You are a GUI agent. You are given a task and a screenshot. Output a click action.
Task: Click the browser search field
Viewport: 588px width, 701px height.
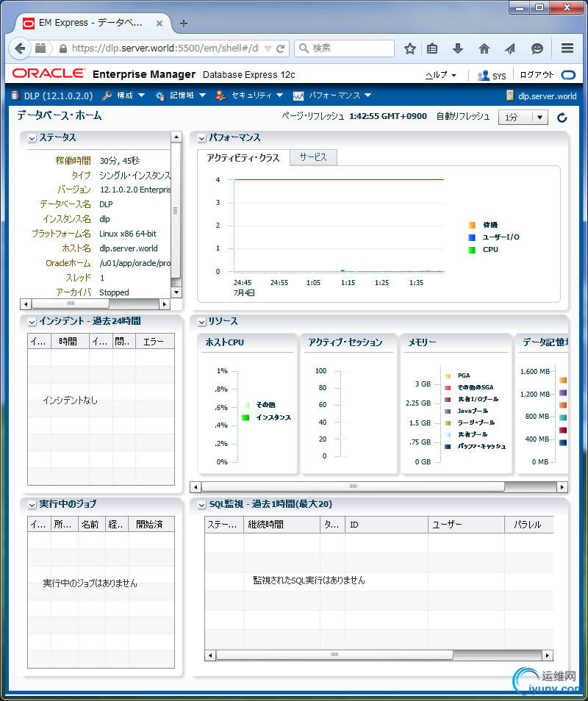click(344, 48)
